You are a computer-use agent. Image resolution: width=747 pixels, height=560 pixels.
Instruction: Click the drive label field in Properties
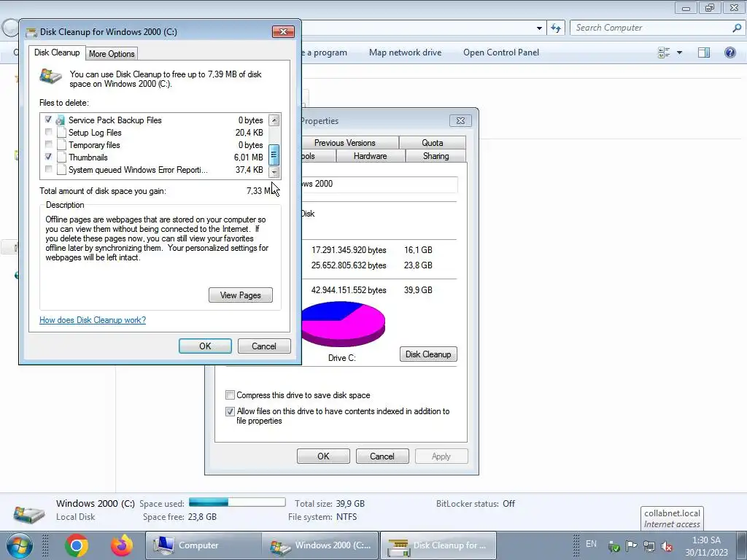point(379,184)
